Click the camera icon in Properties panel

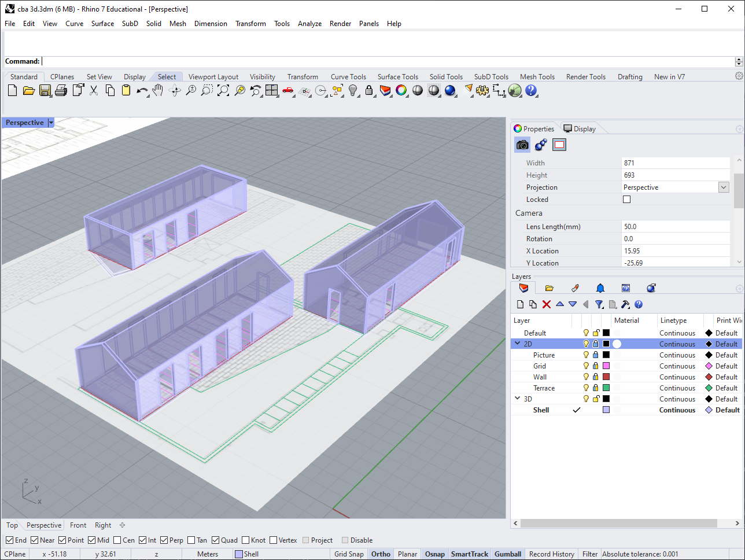522,145
